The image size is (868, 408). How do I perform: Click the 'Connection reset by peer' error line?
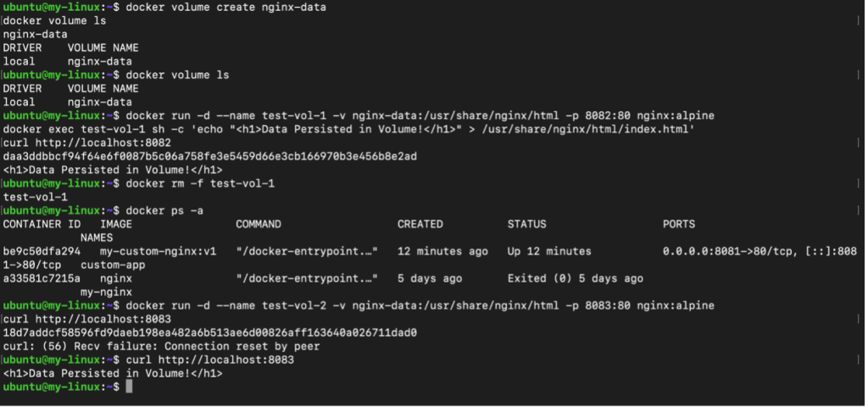[x=162, y=347]
